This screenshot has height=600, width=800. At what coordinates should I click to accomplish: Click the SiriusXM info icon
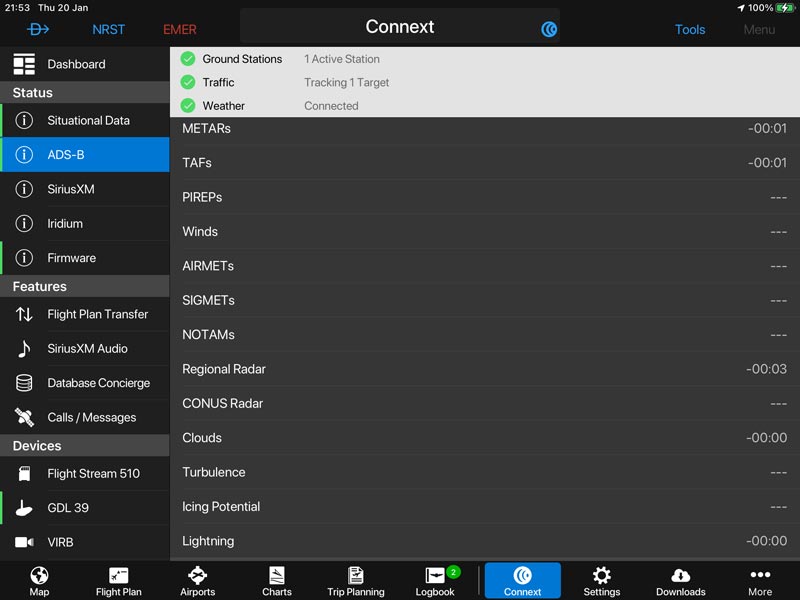point(24,189)
